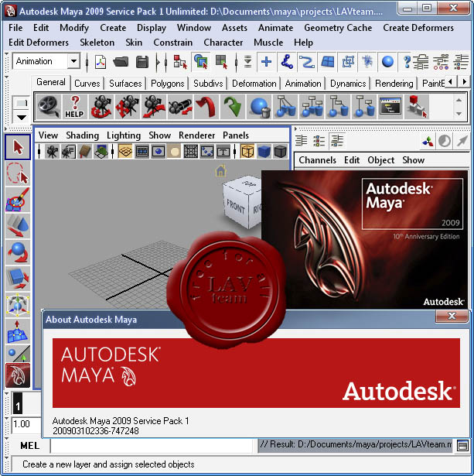Select the Scale tool cube icon

[x=18, y=279]
